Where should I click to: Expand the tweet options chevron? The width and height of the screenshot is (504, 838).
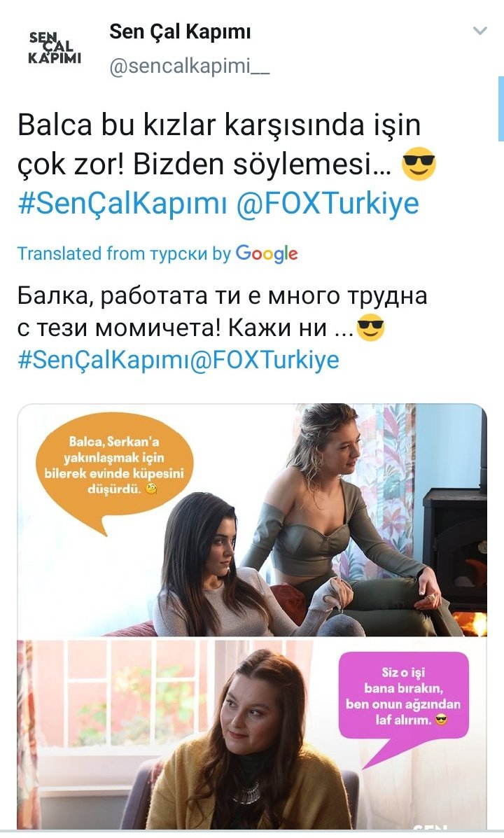(480, 31)
